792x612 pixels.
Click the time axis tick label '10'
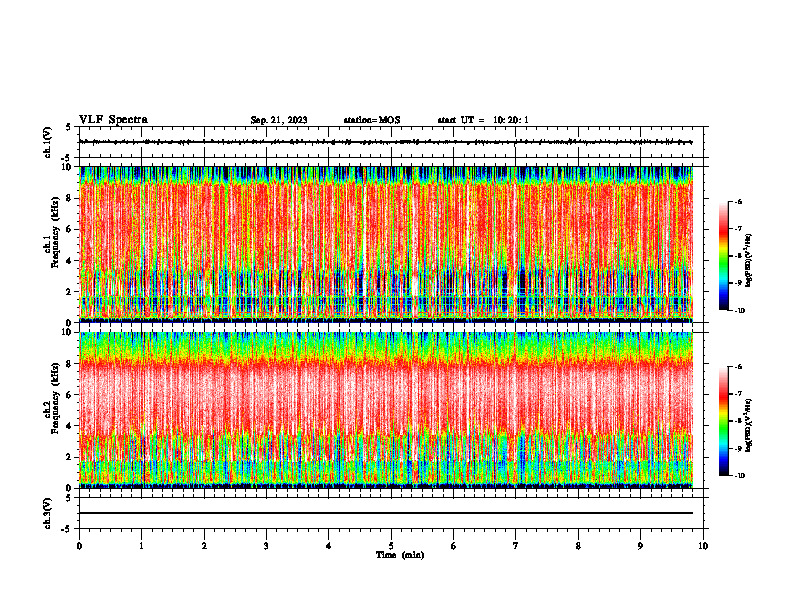click(x=703, y=546)
